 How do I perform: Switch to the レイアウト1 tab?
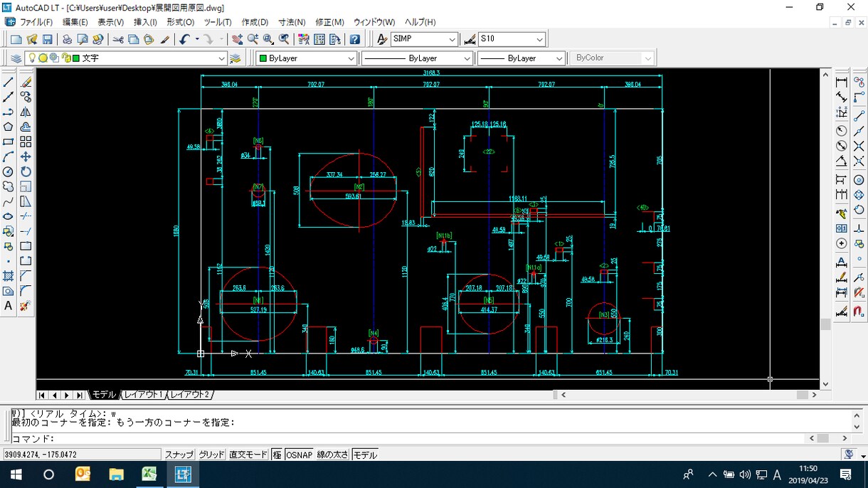click(x=143, y=395)
